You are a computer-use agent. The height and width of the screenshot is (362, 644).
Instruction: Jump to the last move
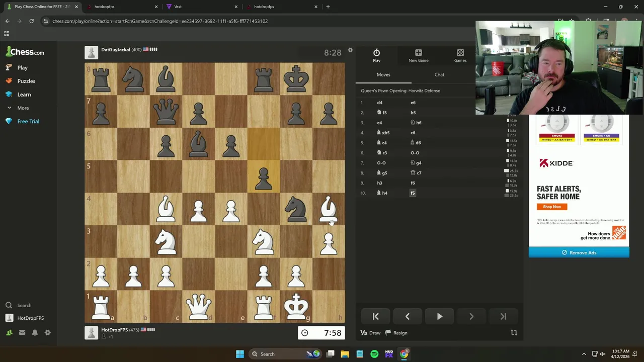click(x=504, y=316)
